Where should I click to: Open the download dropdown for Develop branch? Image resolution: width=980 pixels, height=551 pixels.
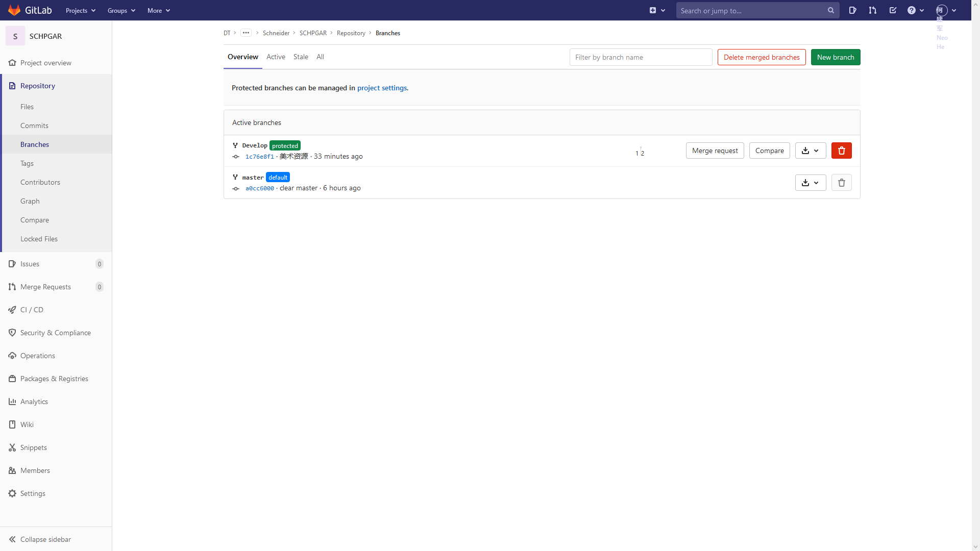click(x=811, y=151)
